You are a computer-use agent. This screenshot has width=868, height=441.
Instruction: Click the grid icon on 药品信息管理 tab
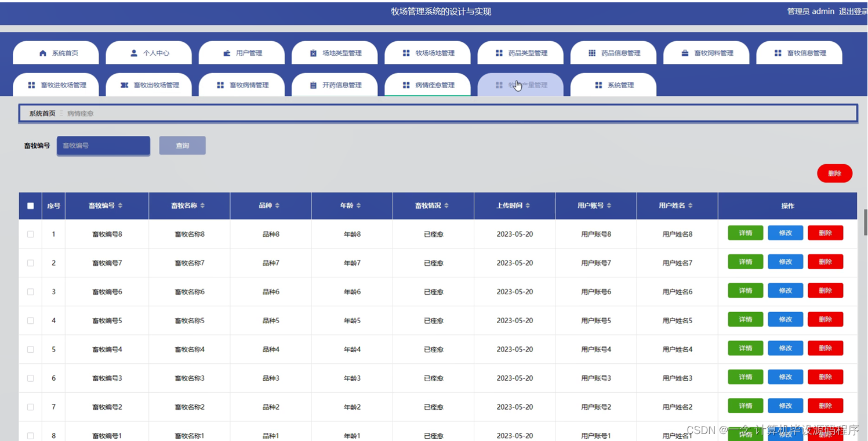[592, 53]
